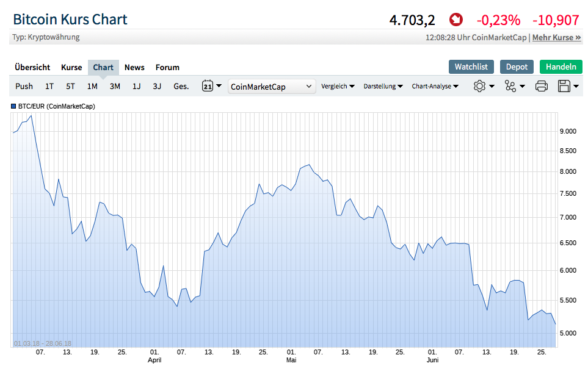Open the calendar date range picker
Screen dimensions: 588x366
tap(208, 86)
